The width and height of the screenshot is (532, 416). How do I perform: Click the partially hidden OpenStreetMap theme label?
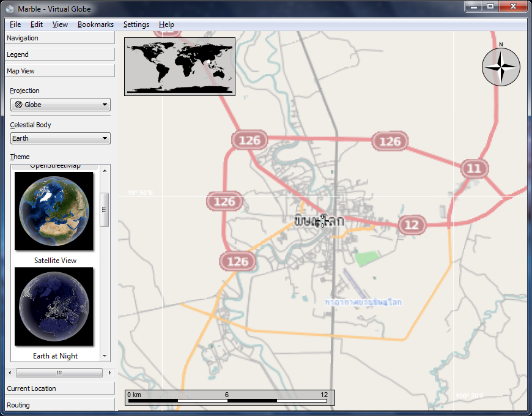pos(55,166)
